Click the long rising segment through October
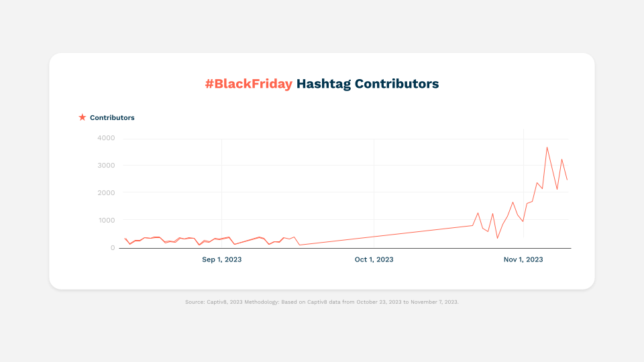 pyautogui.click(x=386, y=235)
